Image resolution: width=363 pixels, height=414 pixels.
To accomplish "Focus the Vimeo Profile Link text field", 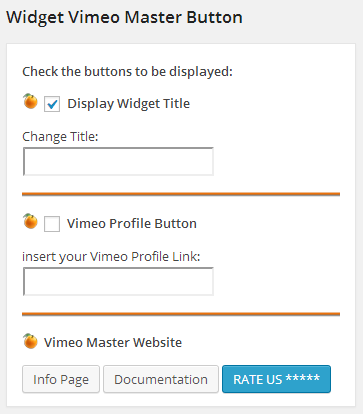I will [118, 281].
